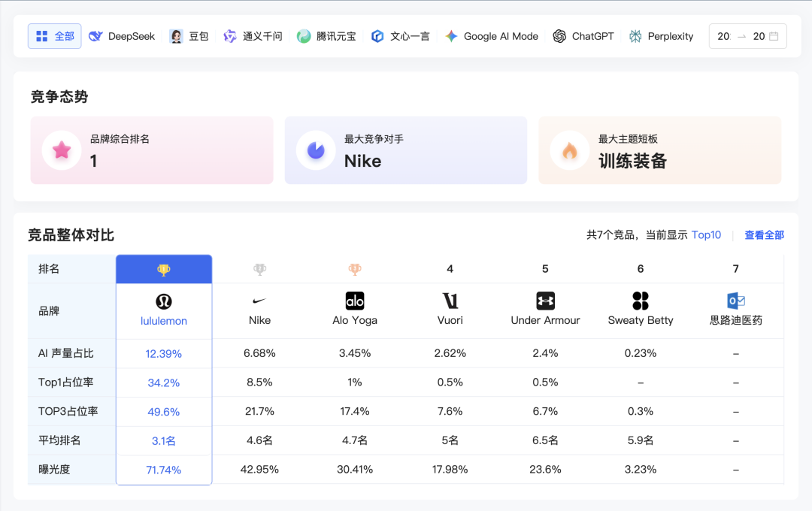812x511 pixels.
Task: Click lululemon 平均排名 3.1名
Action: point(164,440)
